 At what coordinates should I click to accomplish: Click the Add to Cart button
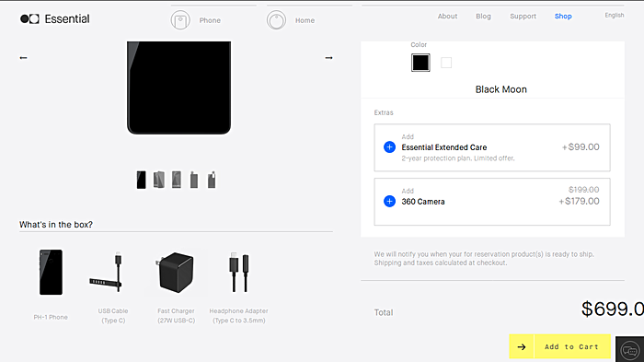572,346
